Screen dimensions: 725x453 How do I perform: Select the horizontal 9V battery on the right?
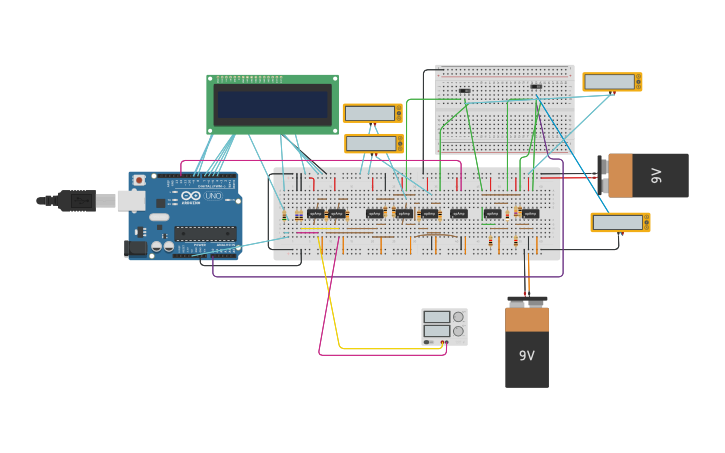coord(647,175)
